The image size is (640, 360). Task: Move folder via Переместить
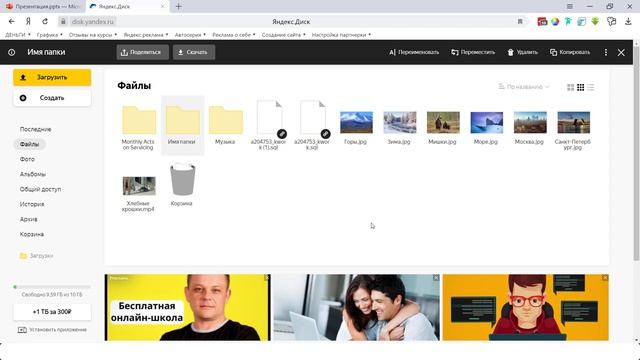pyautogui.click(x=473, y=52)
